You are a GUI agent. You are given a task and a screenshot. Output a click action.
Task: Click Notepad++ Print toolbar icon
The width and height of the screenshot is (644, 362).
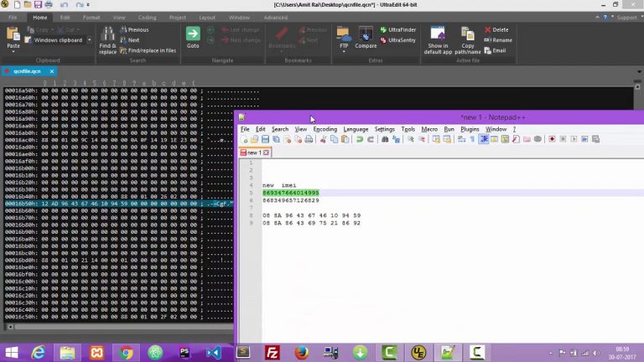coord(309,140)
